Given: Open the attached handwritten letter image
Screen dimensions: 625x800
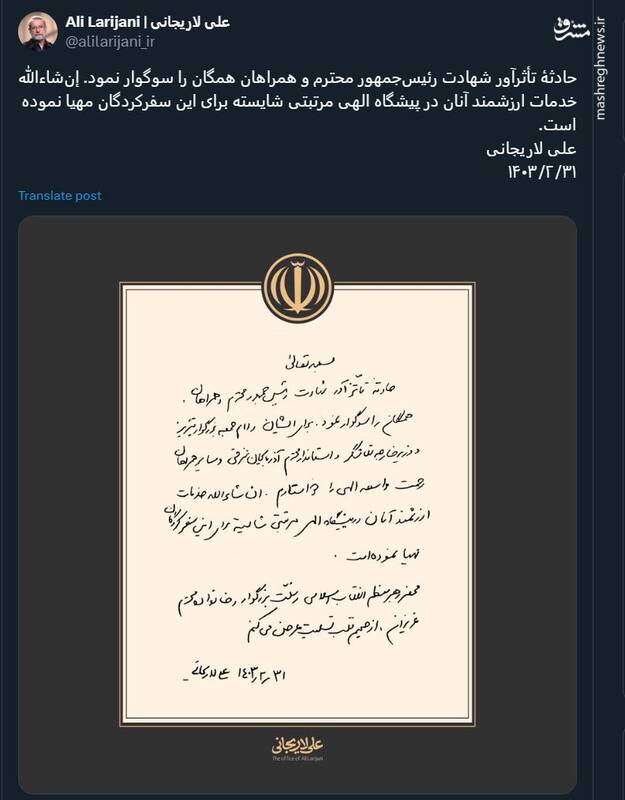Looking at the screenshot, I should pos(297,500).
